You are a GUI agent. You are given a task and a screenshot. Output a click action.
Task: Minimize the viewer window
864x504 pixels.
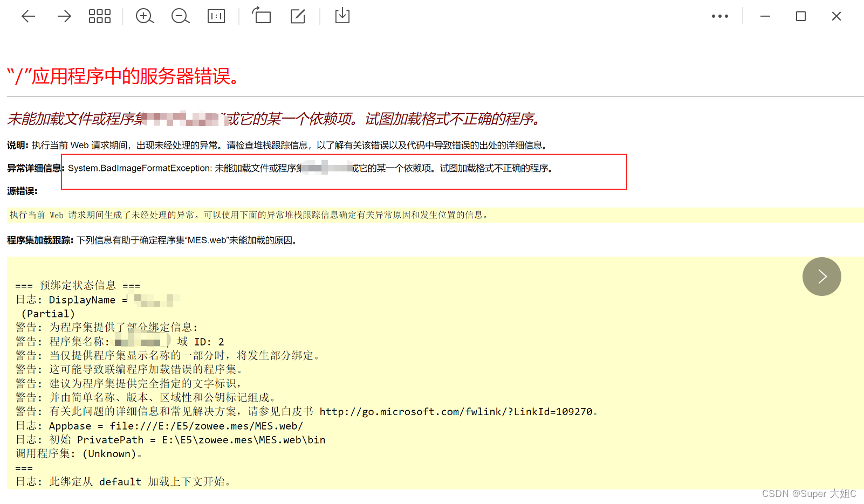765,16
